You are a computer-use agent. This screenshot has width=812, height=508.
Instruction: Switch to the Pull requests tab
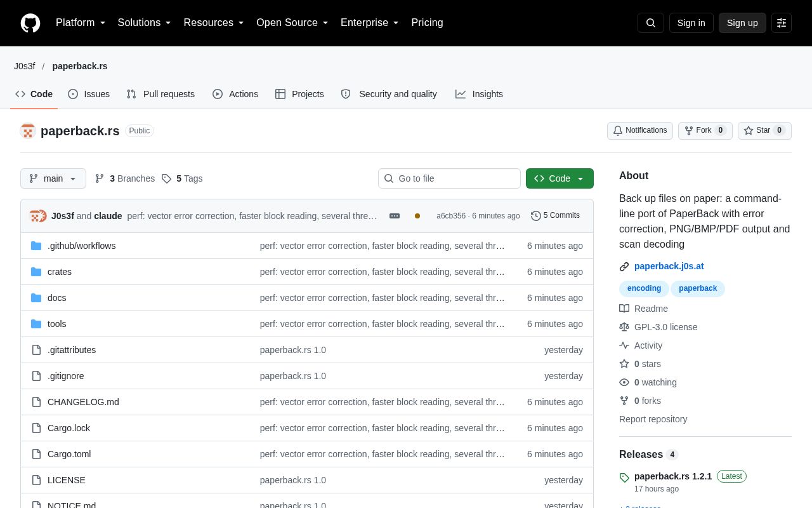click(x=160, y=94)
